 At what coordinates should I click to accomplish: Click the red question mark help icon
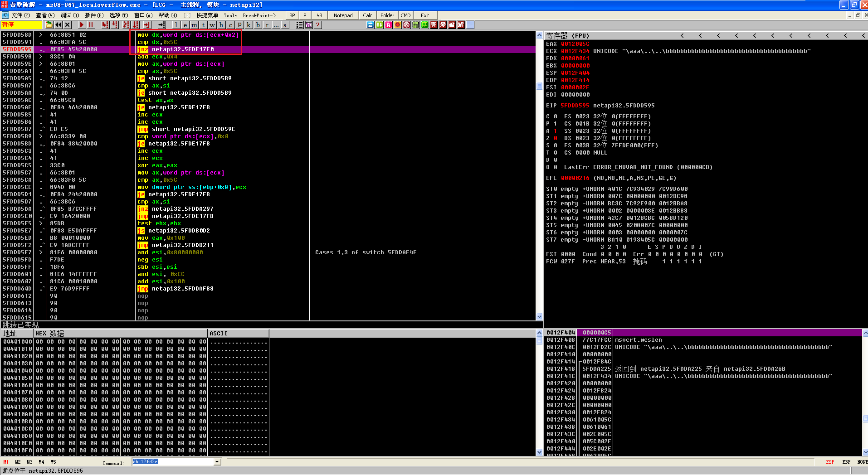tap(318, 25)
